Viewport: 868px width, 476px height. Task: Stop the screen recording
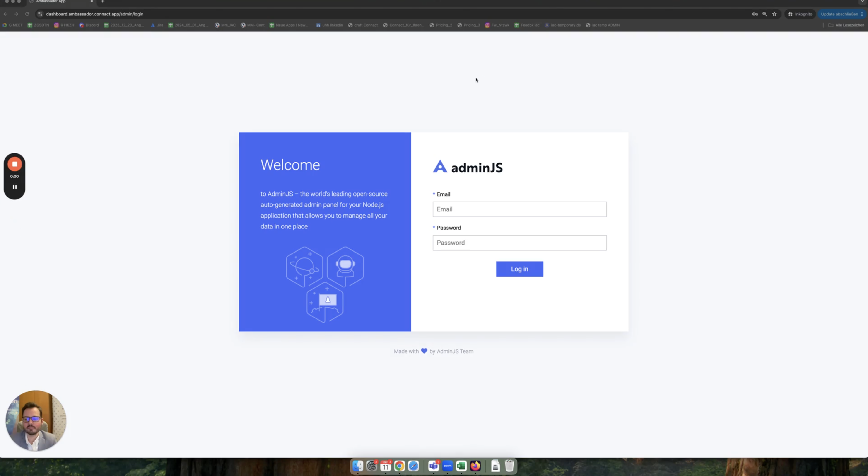pyautogui.click(x=14, y=164)
